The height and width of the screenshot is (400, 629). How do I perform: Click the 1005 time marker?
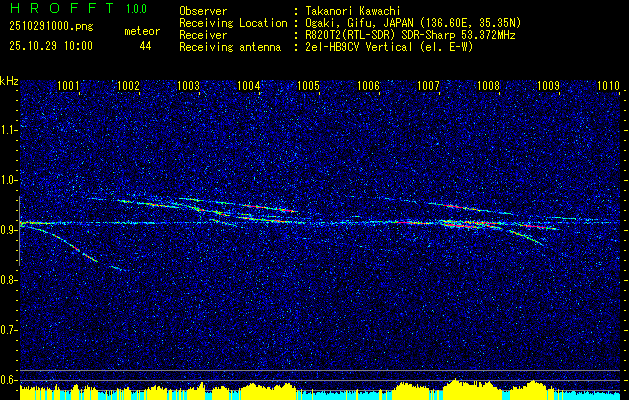pyautogui.click(x=308, y=86)
